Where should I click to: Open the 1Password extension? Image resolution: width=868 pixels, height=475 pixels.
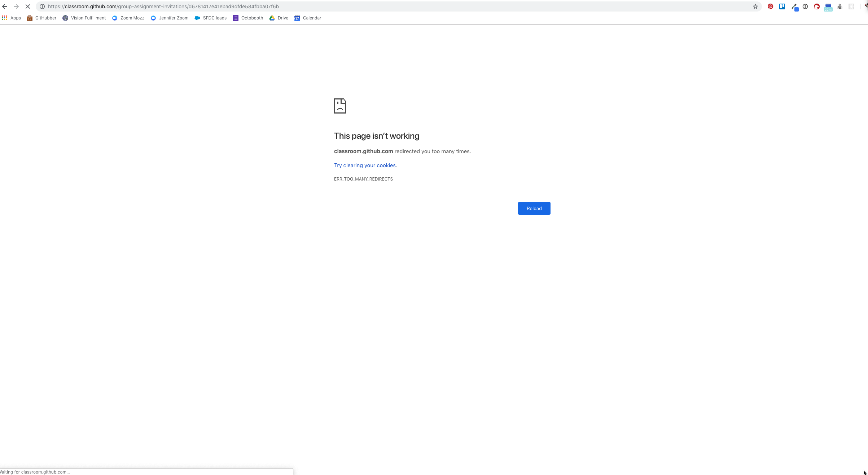[x=805, y=6]
